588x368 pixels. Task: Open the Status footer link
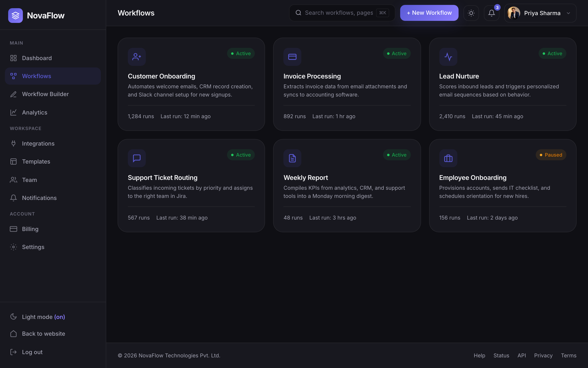pos(501,355)
